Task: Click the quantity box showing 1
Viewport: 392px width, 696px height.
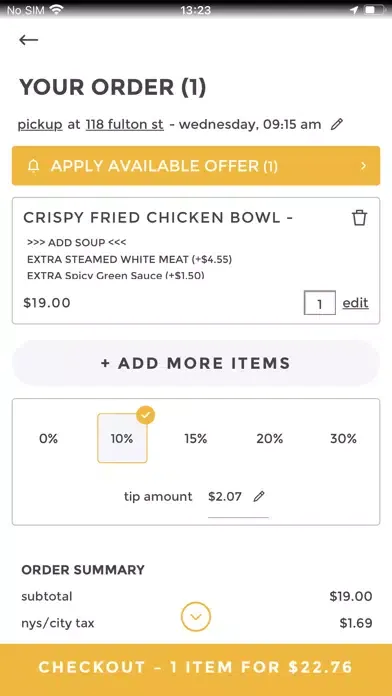Action: tap(320, 303)
